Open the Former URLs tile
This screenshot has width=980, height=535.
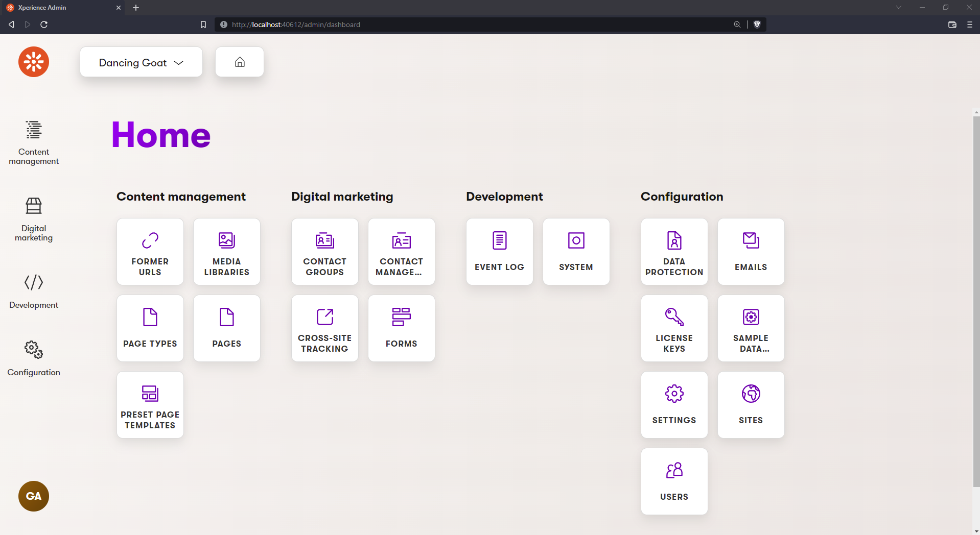tap(150, 252)
